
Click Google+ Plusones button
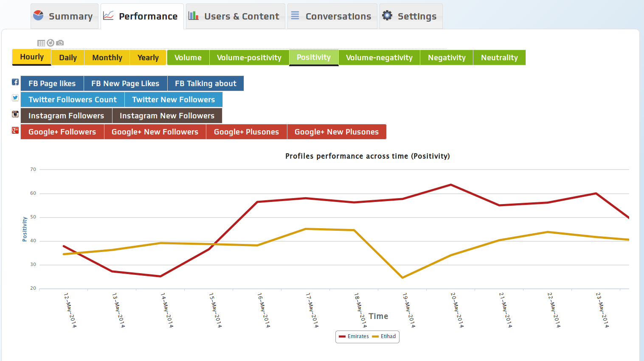pyautogui.click(x=247, y=132)
